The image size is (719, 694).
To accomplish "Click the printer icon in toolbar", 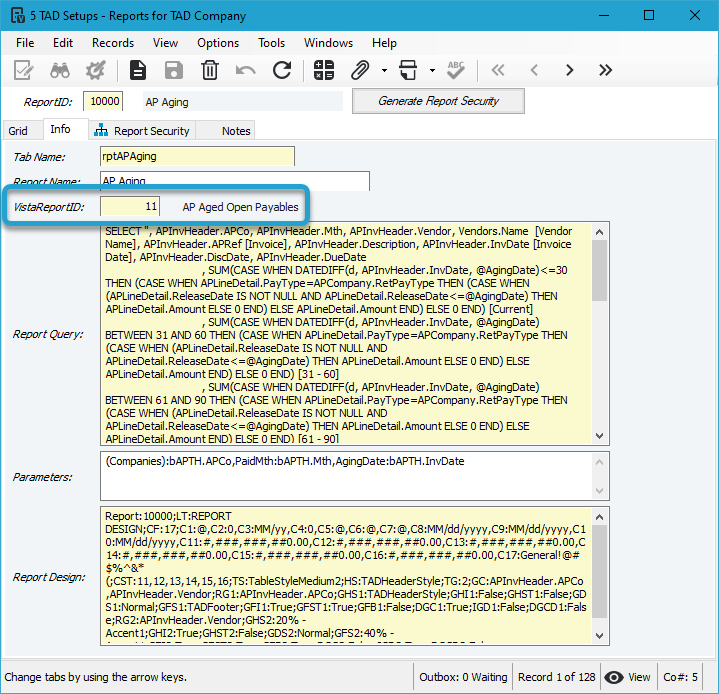I will click(408, 70).
